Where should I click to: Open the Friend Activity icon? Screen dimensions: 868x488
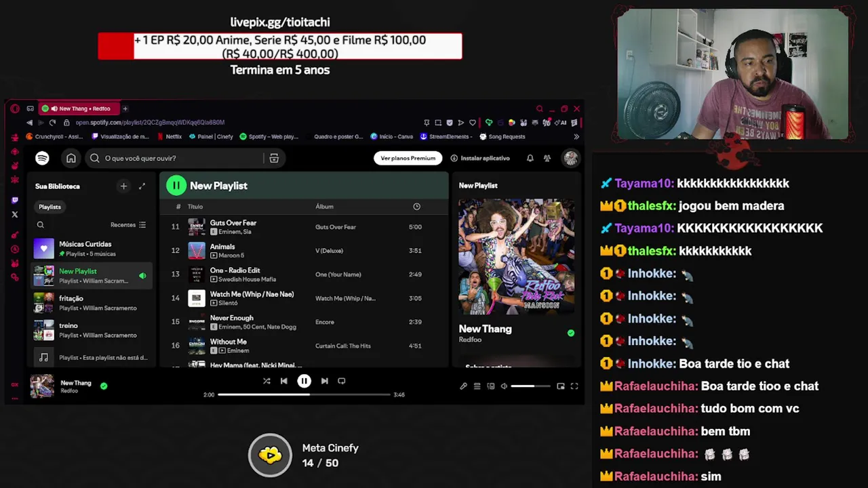tap(547, 158)
